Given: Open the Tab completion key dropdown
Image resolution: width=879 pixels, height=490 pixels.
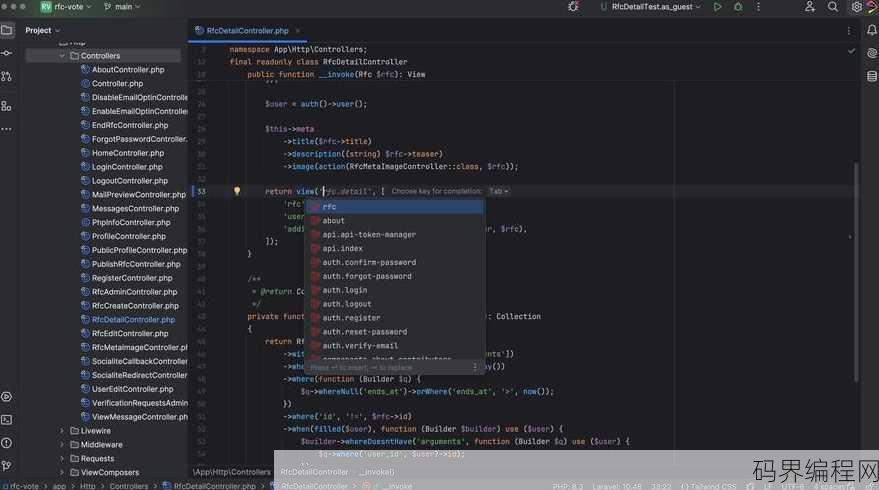Looking at the screenshot, I should (498, 191).
